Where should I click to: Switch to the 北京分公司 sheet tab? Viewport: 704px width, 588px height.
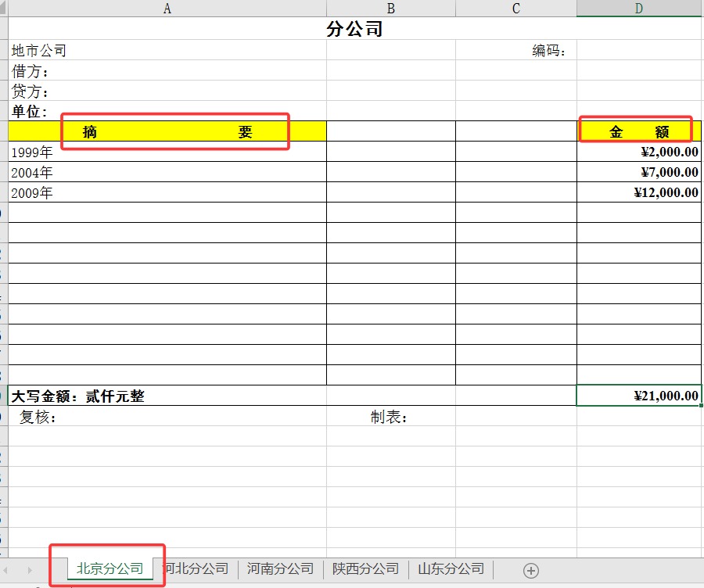point(110,568)
